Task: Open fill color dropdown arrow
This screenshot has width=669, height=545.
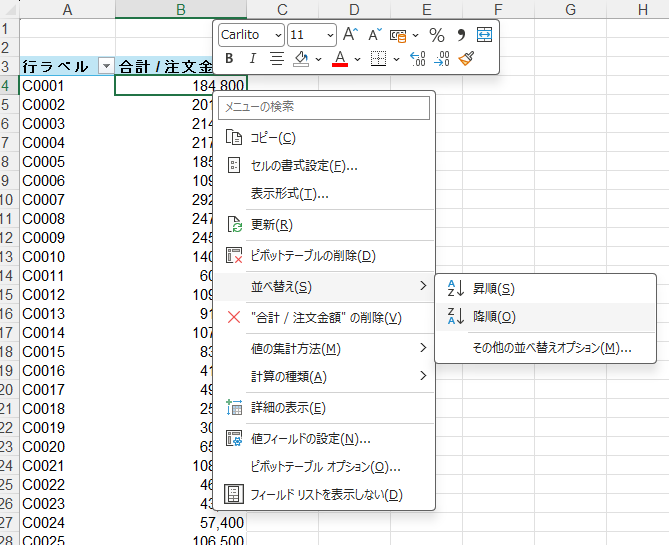Action: (x=318, y=59)
